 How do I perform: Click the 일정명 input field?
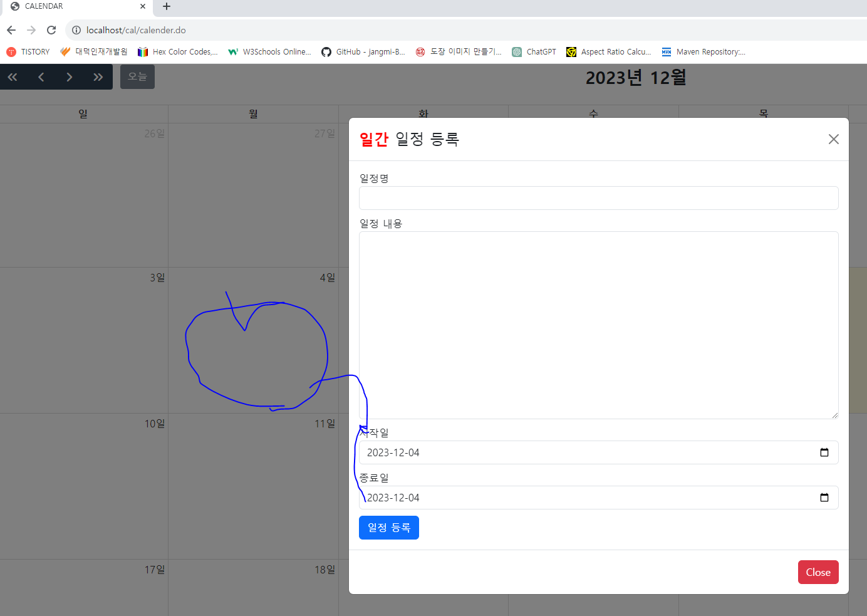pyautogui.click(x=598, y=198)
